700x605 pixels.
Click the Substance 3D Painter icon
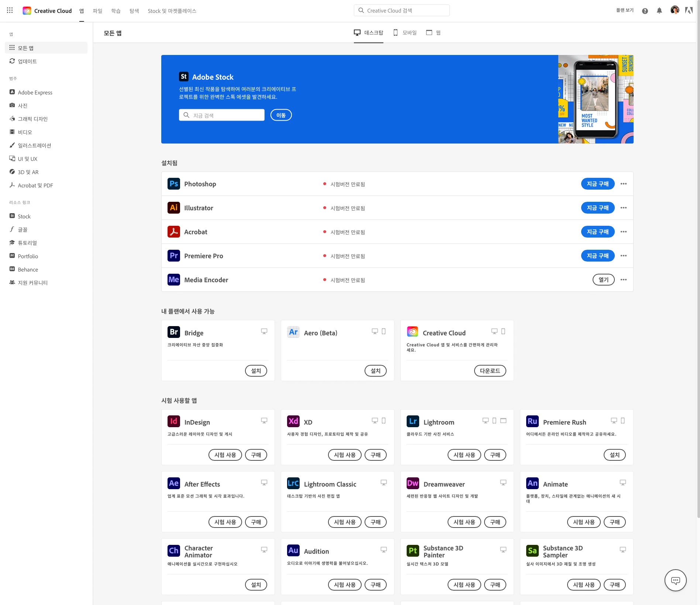pyautogui.click(x=413, y=551)
